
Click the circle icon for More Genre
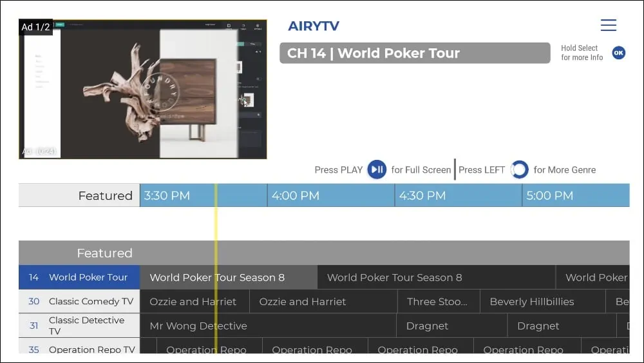click(519, 170)
